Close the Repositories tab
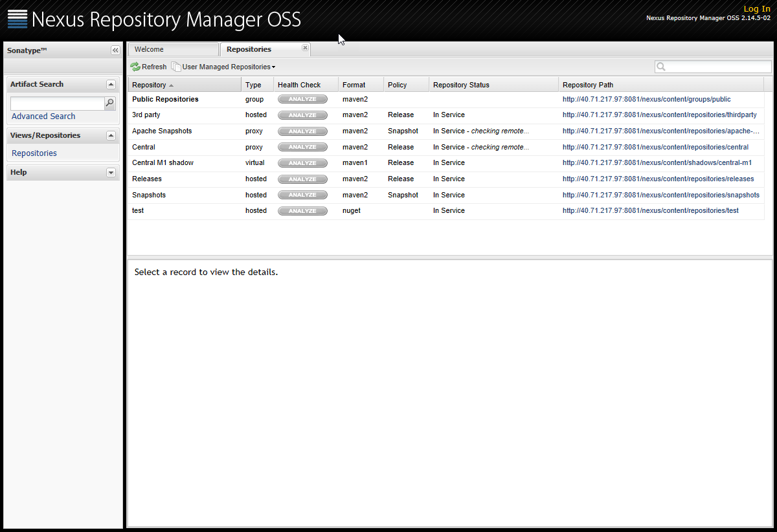The width and height of the screenshot is (777, 532). 305,48
